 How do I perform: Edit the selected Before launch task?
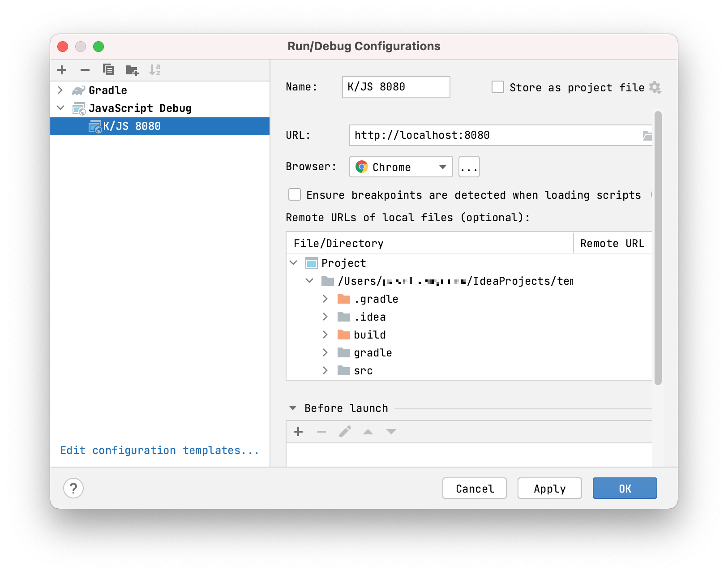click(345, 432)
